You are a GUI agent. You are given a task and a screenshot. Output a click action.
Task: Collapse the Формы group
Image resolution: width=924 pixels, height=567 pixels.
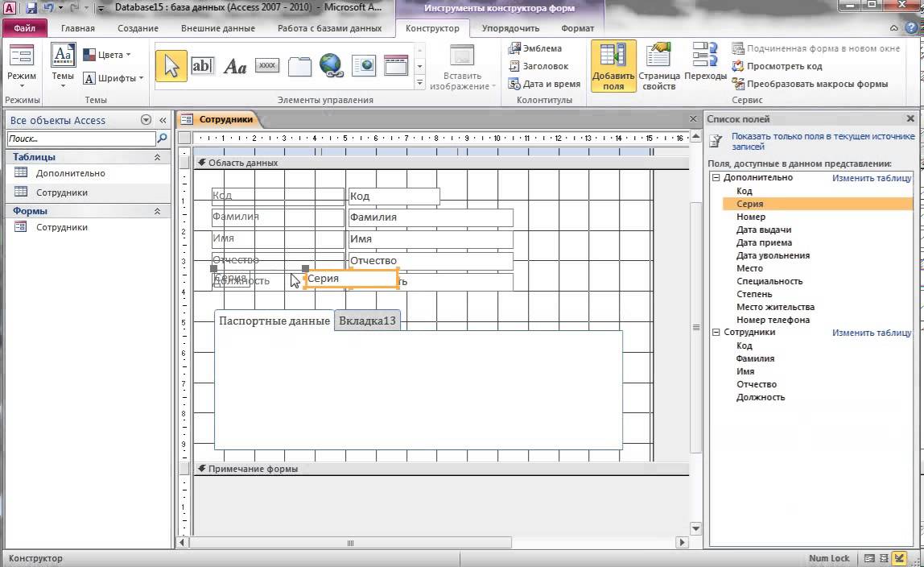pos(157,211)
